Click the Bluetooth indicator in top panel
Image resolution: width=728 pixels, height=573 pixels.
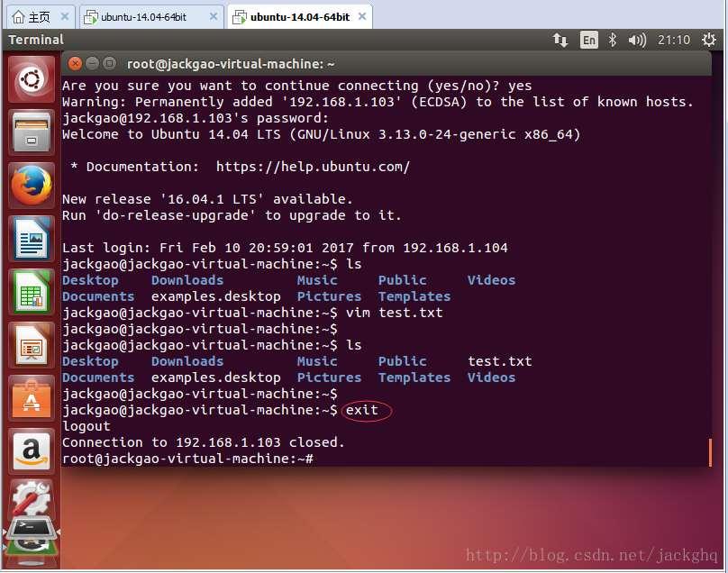pyautogui.click(x=613, y=40)
